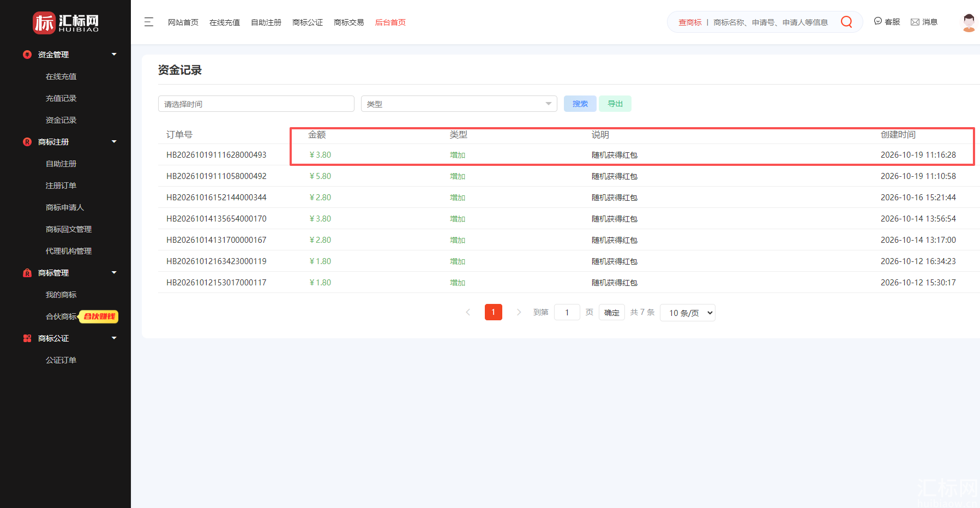Open the 消息 messages envelope icon

click(x=915, y=22)
